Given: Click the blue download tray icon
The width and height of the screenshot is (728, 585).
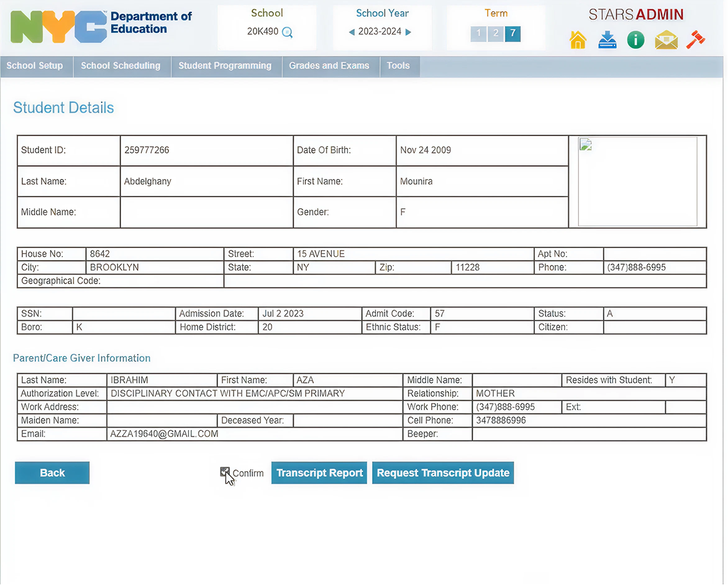Looking at the screenshot, I should tap(607, 40).
